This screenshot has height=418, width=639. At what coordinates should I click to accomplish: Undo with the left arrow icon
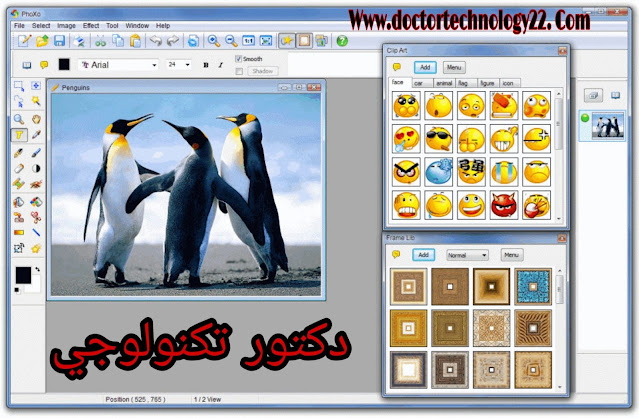click(156, 41)
